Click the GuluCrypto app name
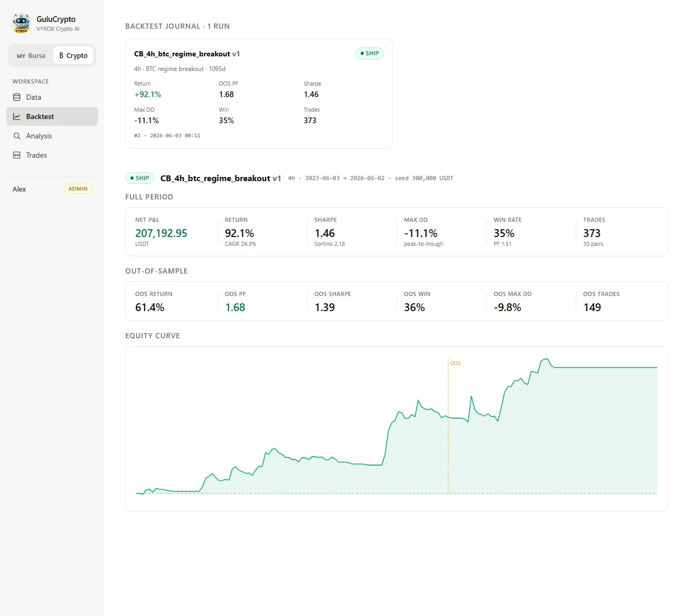 (x=56, y=19)
